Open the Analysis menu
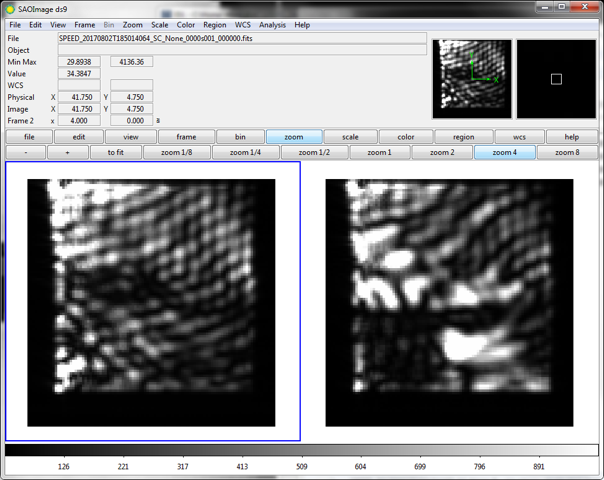The width and height of the screenshot is (604, 480). tap(272, 25)
